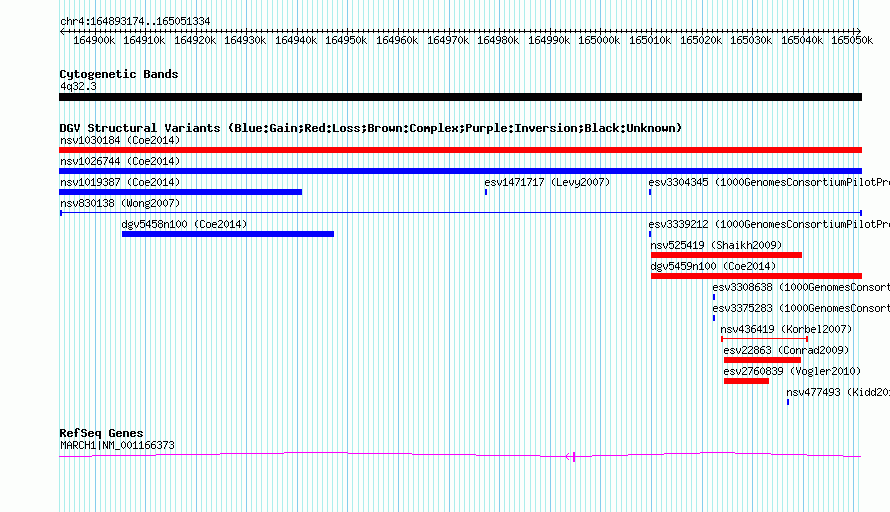The image size is (890, 512).
Task: Click the esv3308638 small blue marker
Action: tap(714, 297)
